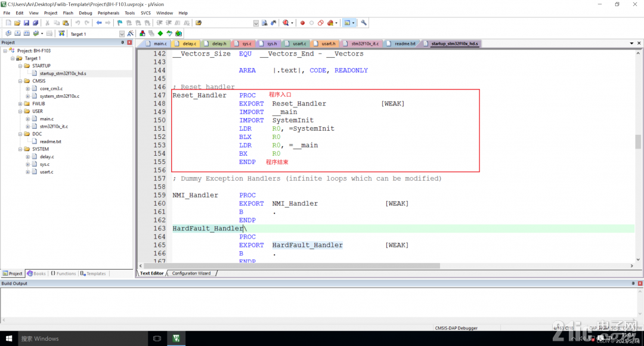Collapse the CMSIS group
Image resolution: width=644 pixels, height=346 pixels.
coord(20,81)
